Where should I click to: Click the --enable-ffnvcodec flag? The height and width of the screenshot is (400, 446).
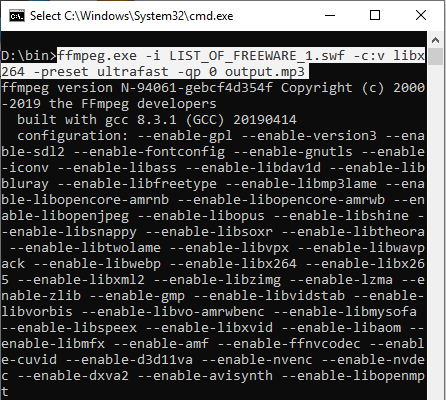tap(289, 344)
